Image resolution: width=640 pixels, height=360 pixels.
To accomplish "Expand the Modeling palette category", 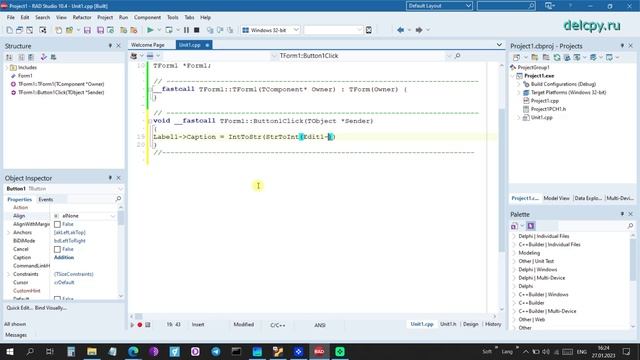I will point(514,253).
